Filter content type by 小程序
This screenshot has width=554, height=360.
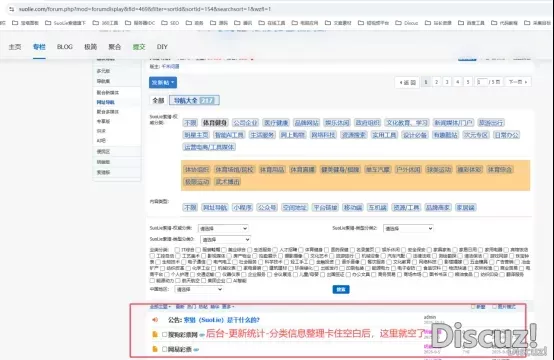[x=242, y=208]
